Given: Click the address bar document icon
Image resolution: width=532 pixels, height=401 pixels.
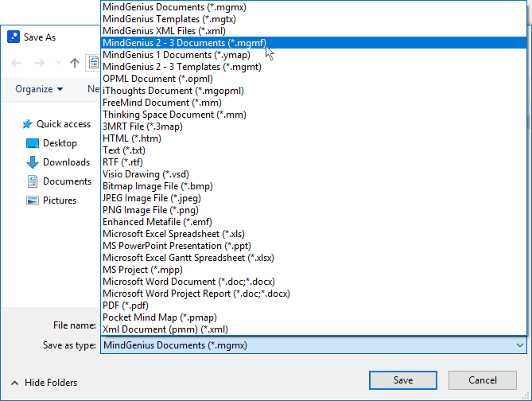Looking at the screenshot, I should (94, 63).
